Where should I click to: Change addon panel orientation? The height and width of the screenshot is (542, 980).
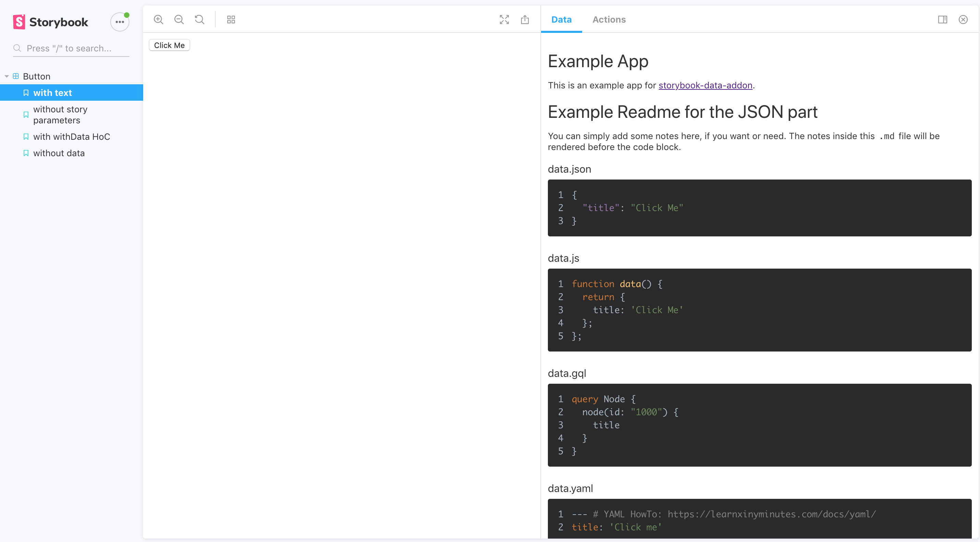point(942,20)
